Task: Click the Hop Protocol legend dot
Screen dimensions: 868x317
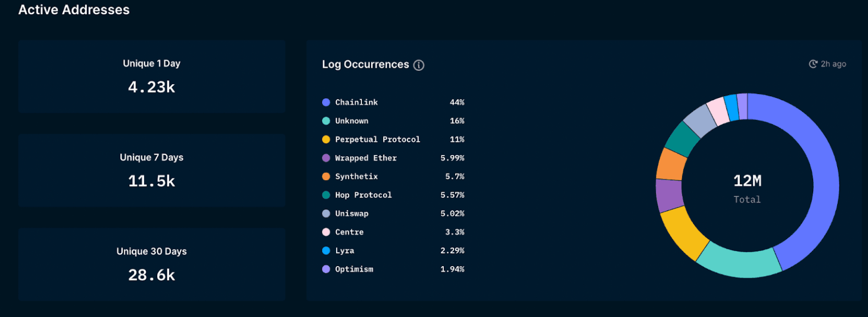Action: (326, 195)
